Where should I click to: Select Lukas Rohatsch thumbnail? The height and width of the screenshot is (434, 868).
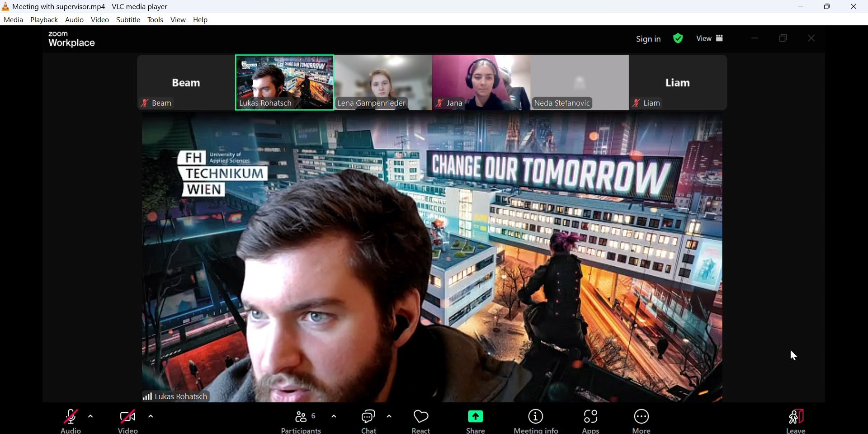[x=285, y=83]
